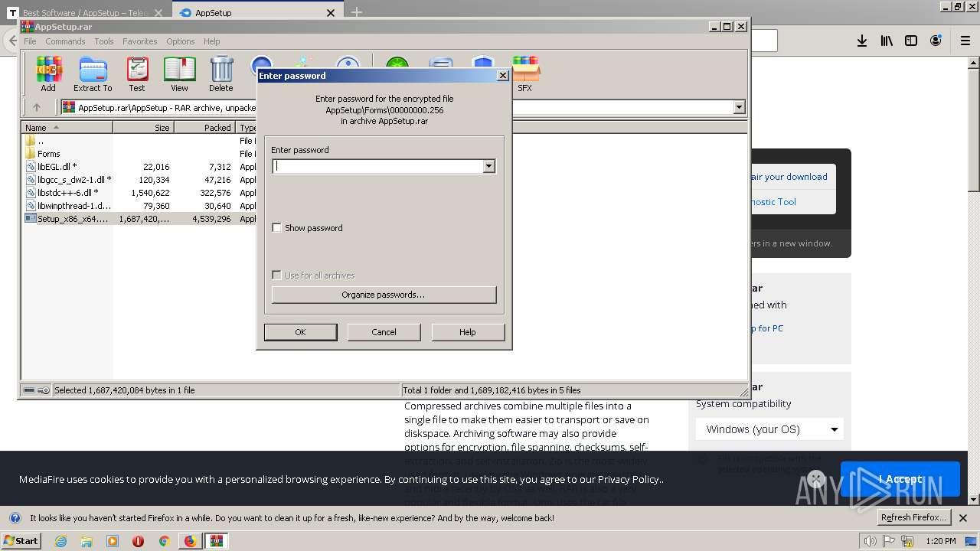Click the Add toolbar icon in WinRAR
Image resolution: width=980 pixels, height=551 pixels.
click(48, 74)
